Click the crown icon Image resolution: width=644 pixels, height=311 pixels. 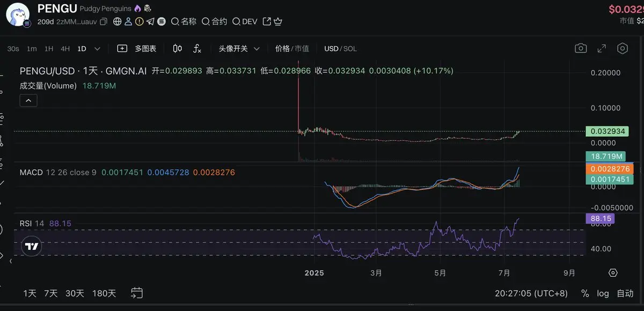pyautogui.click(x=278, y=21)
